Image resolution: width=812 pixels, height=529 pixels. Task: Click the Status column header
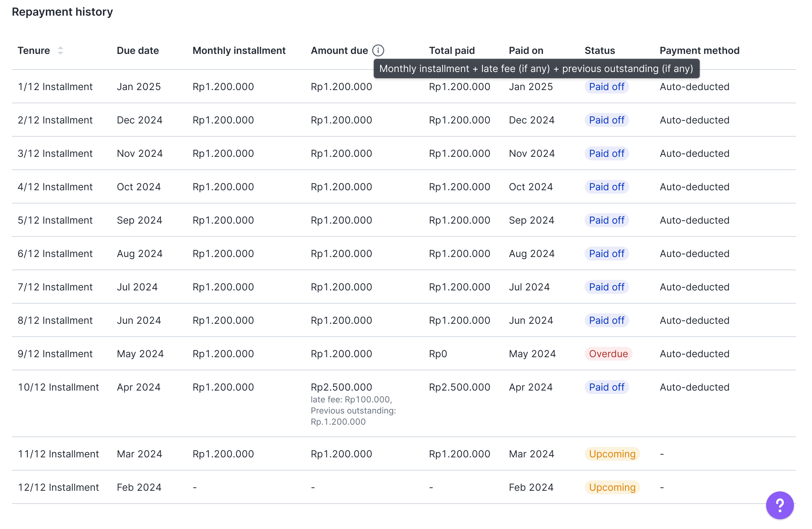click(x=600, y=50)
